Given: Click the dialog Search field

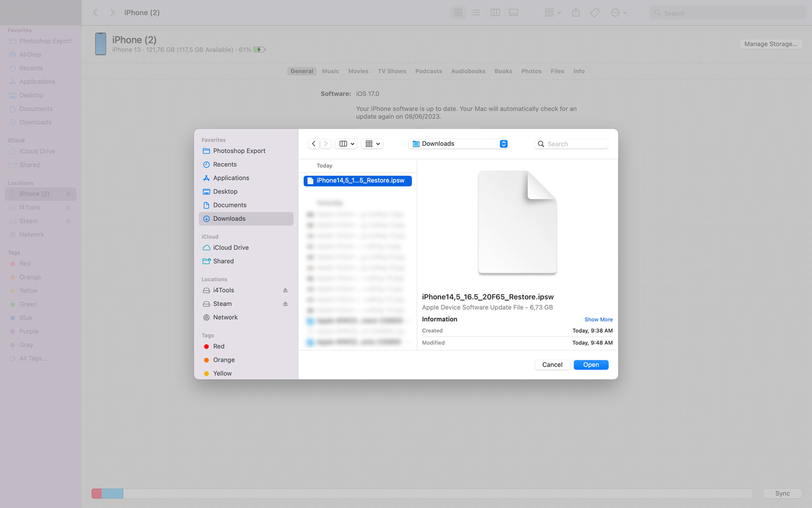Looking at the screenshot, I should [571, 144].
